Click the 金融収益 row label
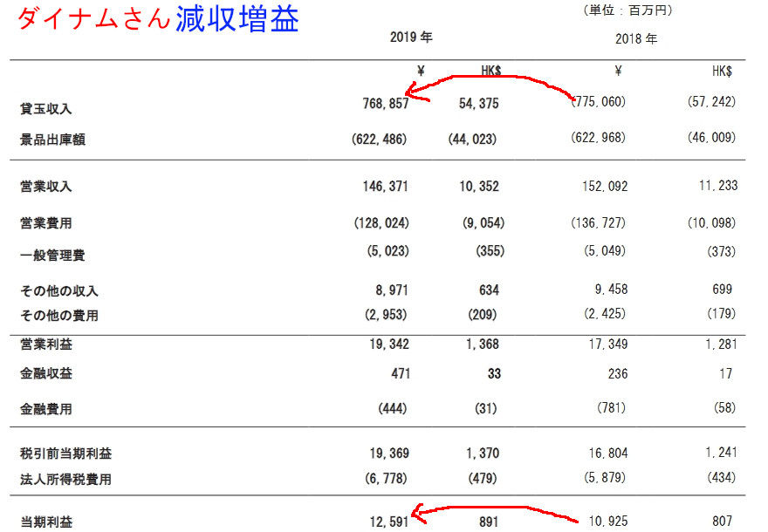768x532 pixels. [x=46, y=373]
